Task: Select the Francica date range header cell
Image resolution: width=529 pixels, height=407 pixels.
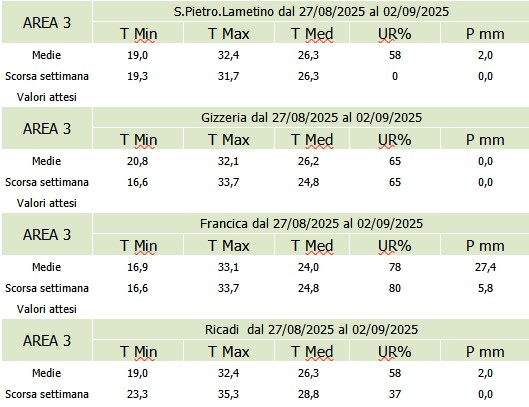Action: 311,223
